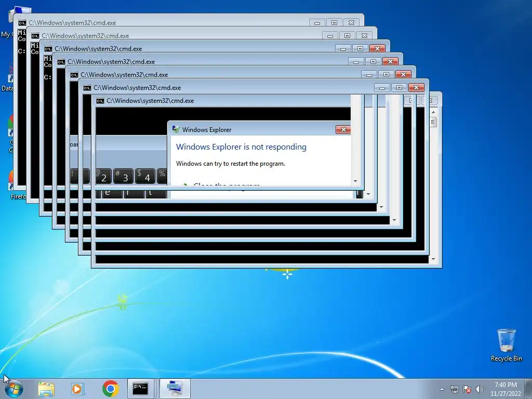Select the Recycle Bin desktop icon
This screenshot has width=532, height=399.
tap(506, 345)
